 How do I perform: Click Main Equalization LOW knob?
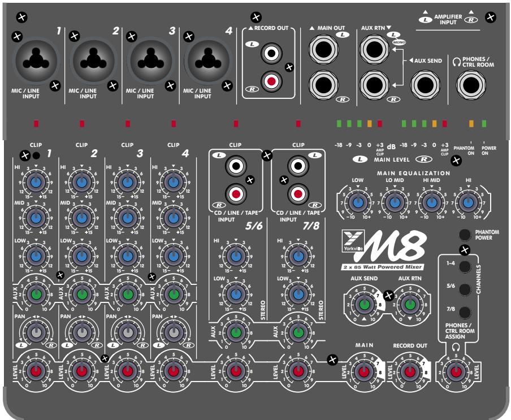[x=357, y=202]
